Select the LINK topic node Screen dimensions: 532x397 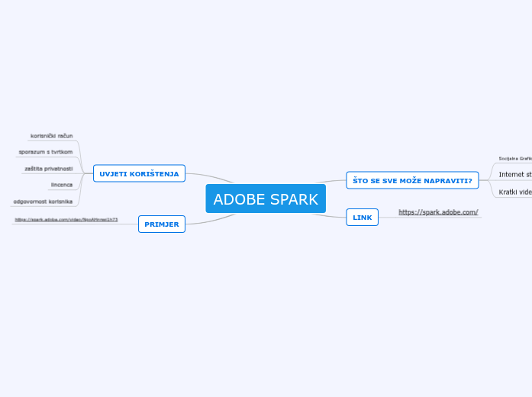[363, 218]
